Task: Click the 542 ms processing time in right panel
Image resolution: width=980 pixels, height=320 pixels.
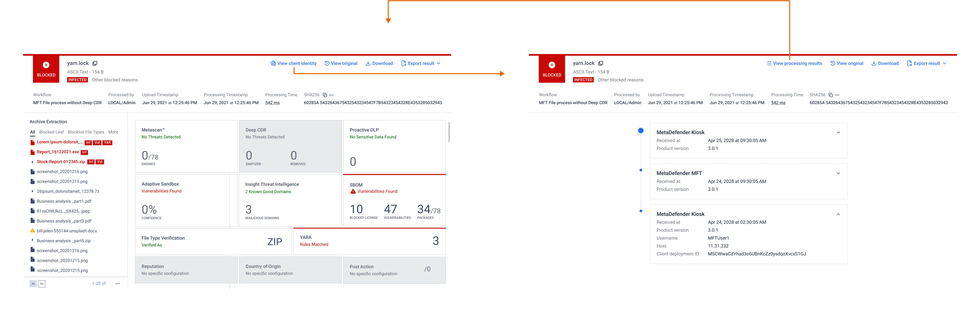Action: tap(778, 103)
